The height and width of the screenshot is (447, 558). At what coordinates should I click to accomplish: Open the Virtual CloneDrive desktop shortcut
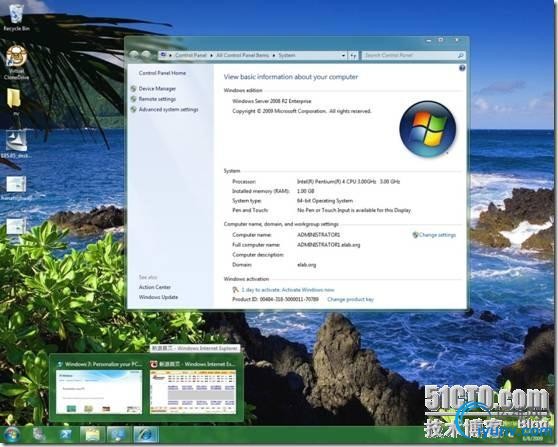click(16, 62)
